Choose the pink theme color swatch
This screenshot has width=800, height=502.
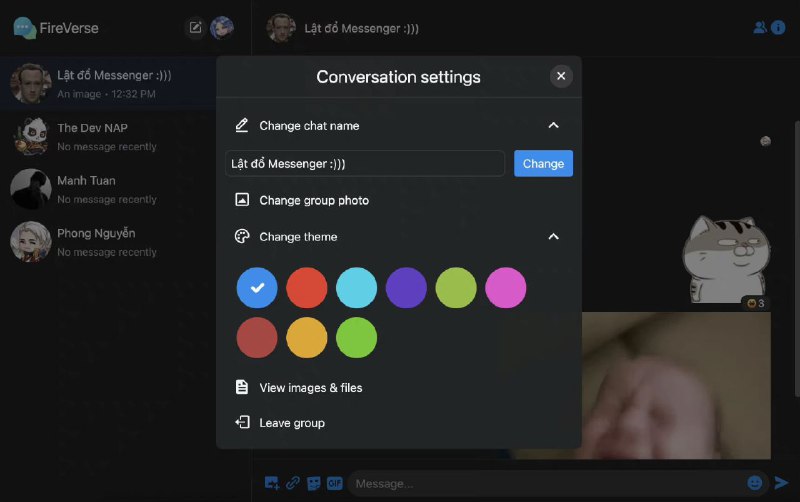(x=506, y=288)
